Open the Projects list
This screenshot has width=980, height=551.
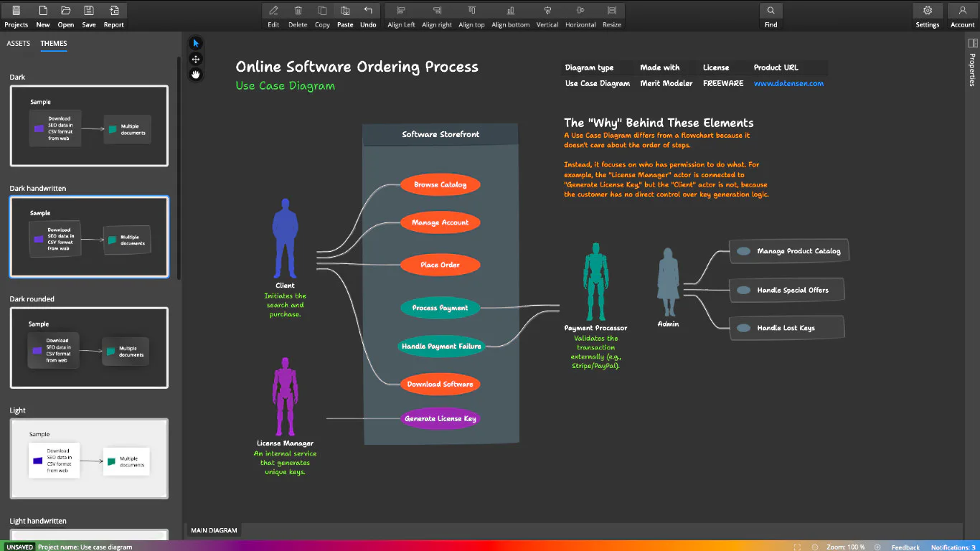tap(16, 16)
